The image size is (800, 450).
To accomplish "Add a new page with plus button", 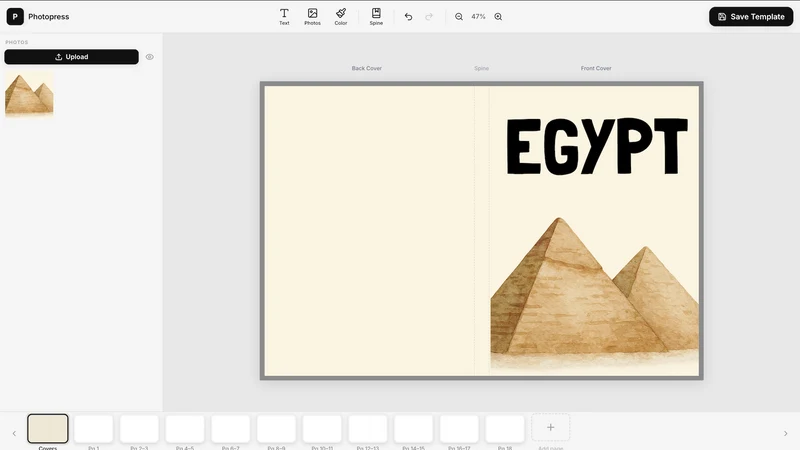I will point(551,428).
